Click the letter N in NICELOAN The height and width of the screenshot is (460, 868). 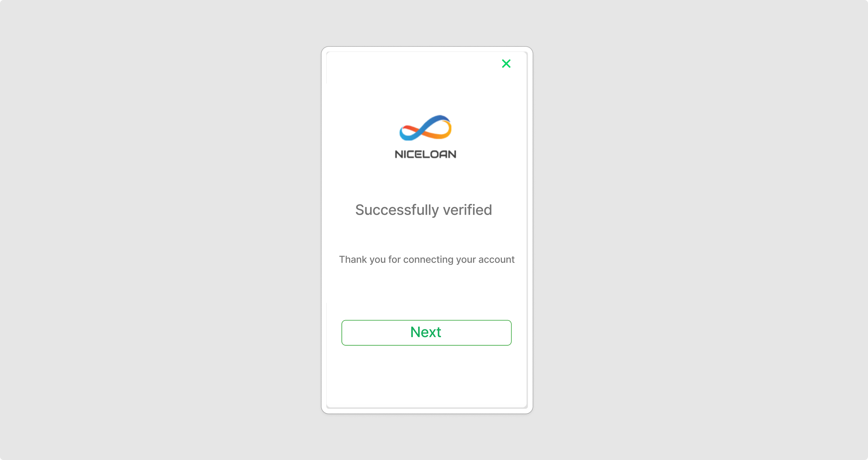coord(399,154)
